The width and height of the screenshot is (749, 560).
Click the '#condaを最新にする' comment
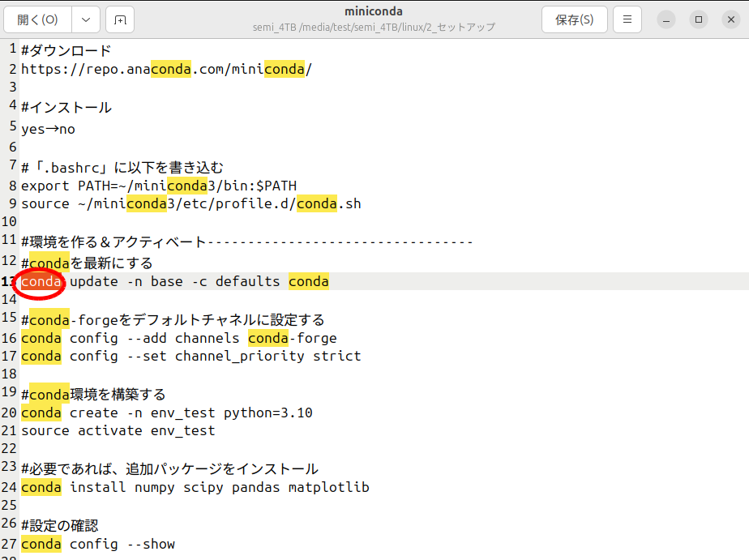click(87, 263)
